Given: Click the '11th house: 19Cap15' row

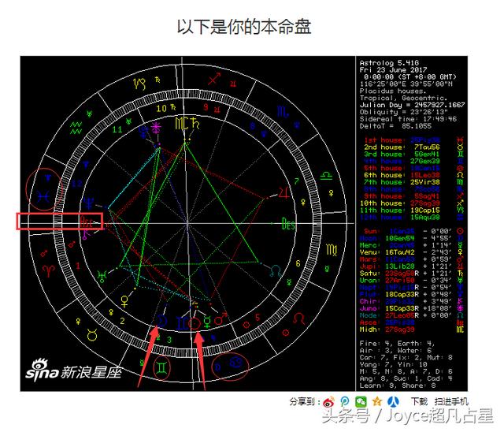Looking at the screenshot, I should click(x=399, y=210).
